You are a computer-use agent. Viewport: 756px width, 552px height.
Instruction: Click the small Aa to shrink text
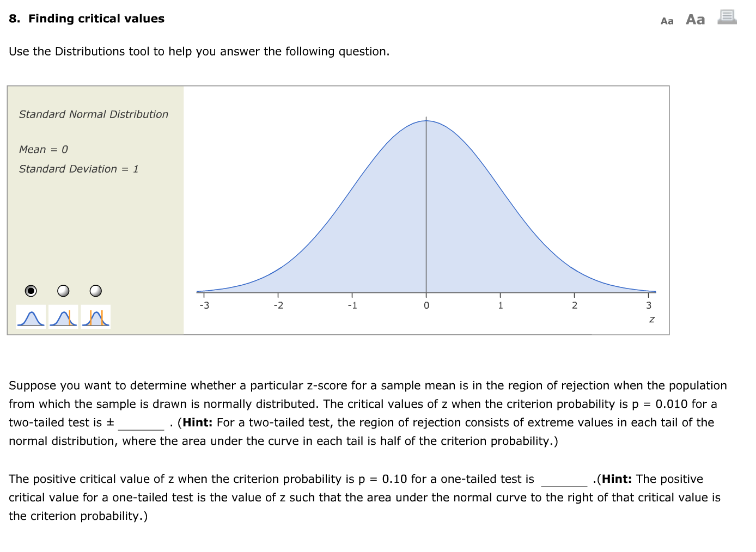[667, 21]
